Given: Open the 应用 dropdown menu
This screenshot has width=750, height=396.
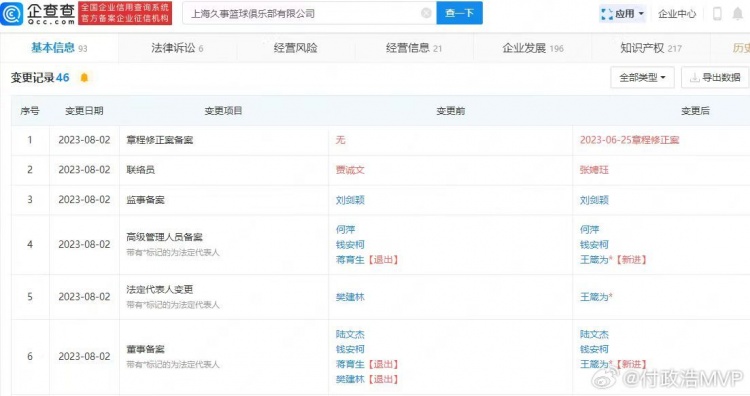Looking at the screenshot, I should pyautogui.click(x=622, y=14).
